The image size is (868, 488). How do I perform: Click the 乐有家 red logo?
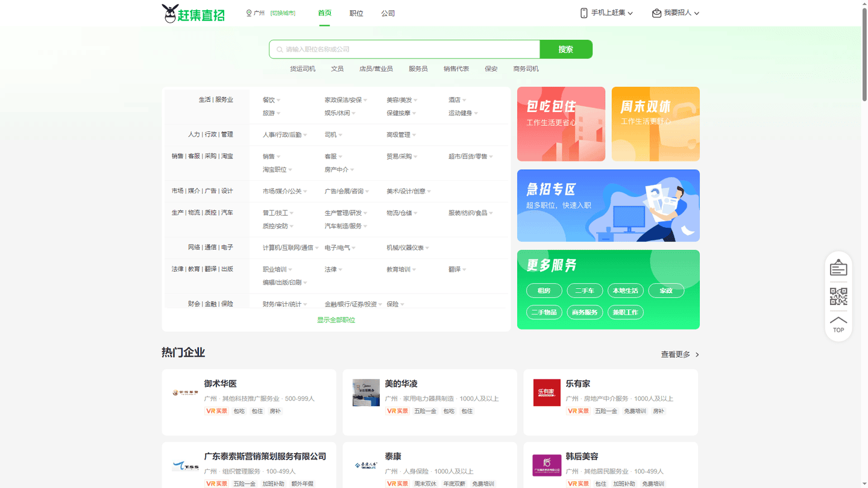547,393
